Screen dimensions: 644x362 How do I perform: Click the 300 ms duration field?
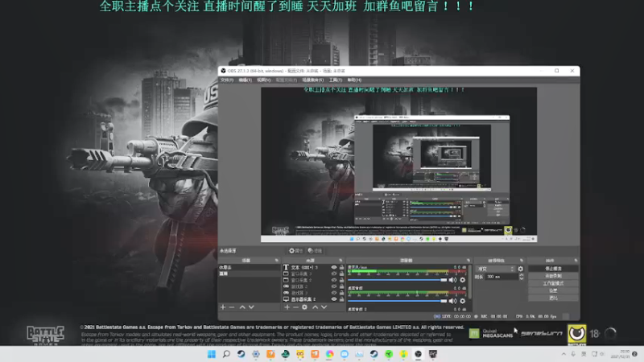(501, 277)
